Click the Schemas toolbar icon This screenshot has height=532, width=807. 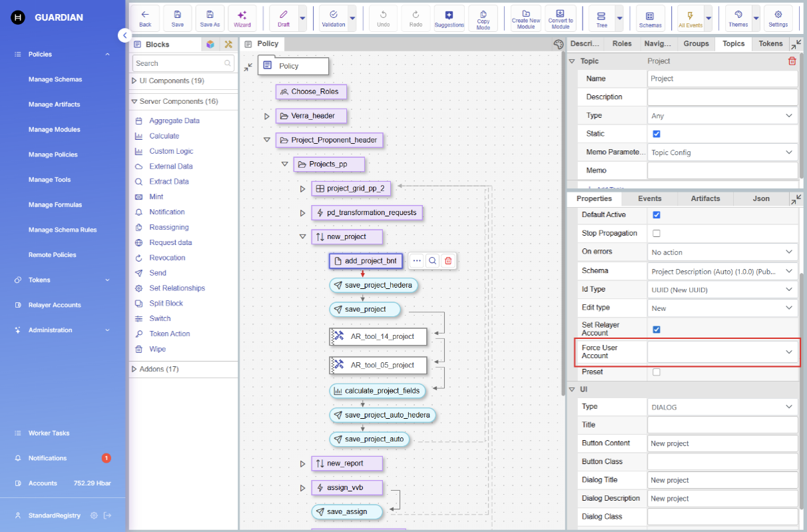[x=650, y=18]
